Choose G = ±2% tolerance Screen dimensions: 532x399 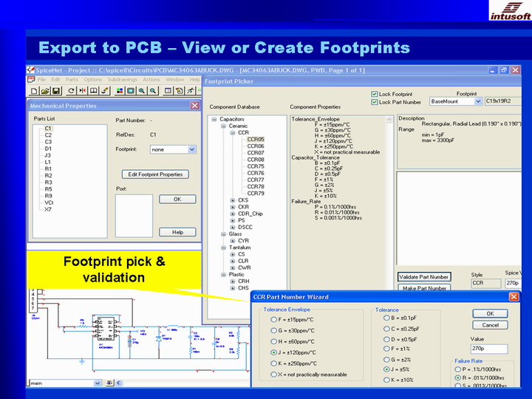[386, 360]
